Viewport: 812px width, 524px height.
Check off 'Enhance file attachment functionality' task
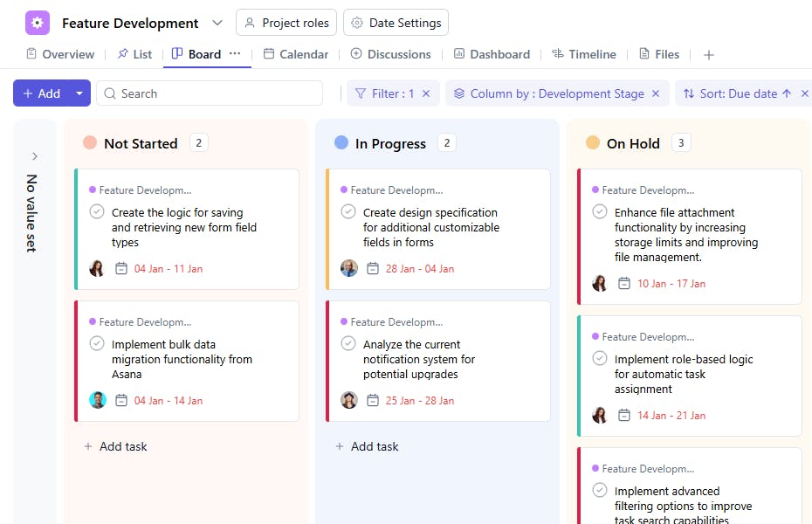[x=600, y=212]
